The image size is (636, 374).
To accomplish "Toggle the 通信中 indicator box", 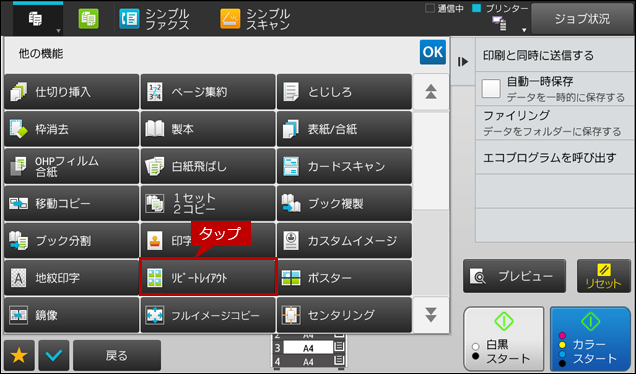I will coord(430,8).
